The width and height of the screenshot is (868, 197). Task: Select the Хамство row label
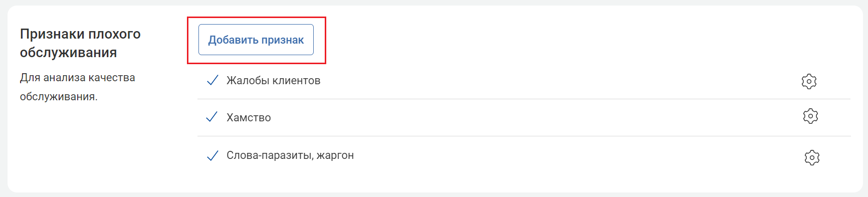pos(249,118)
